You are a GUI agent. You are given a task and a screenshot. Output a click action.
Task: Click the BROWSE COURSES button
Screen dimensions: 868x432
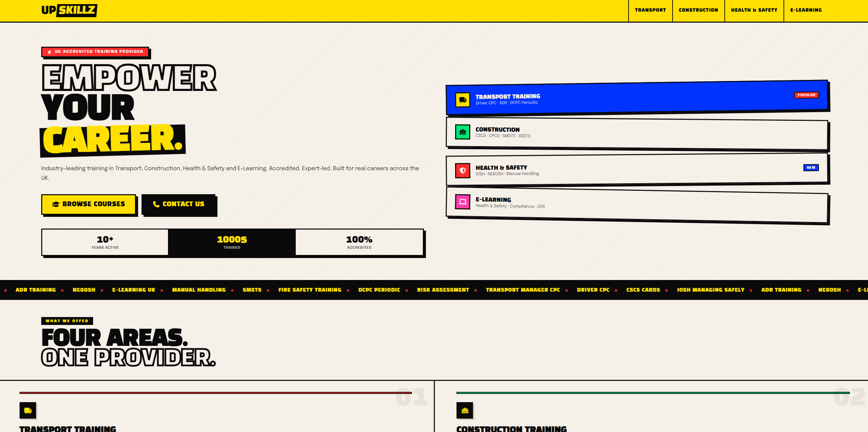coord(89,204)
